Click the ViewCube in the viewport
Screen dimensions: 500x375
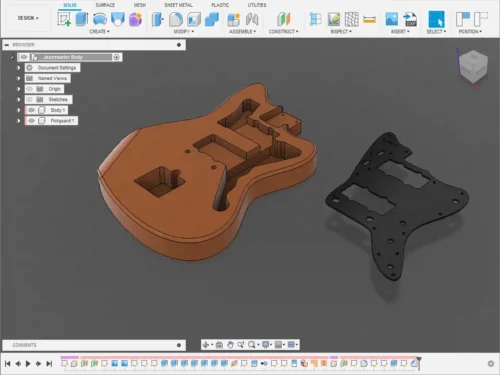(473, 66)
